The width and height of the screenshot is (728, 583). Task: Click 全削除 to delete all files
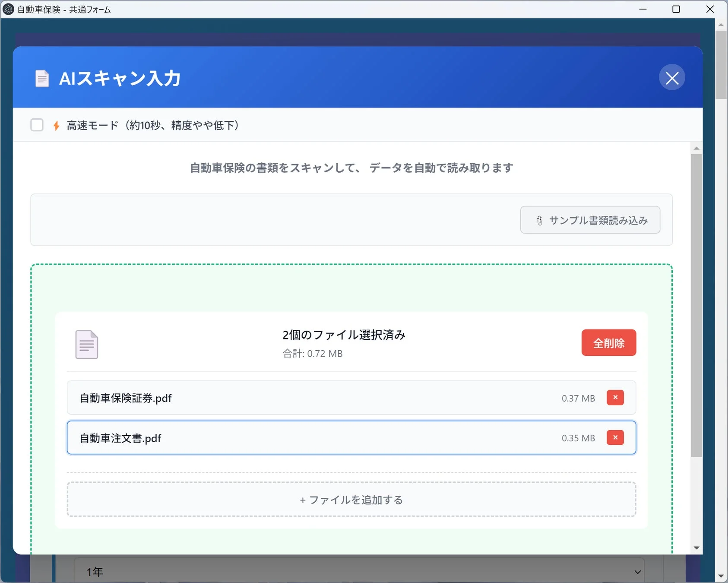pyautogui.click(x=609, y=342)
